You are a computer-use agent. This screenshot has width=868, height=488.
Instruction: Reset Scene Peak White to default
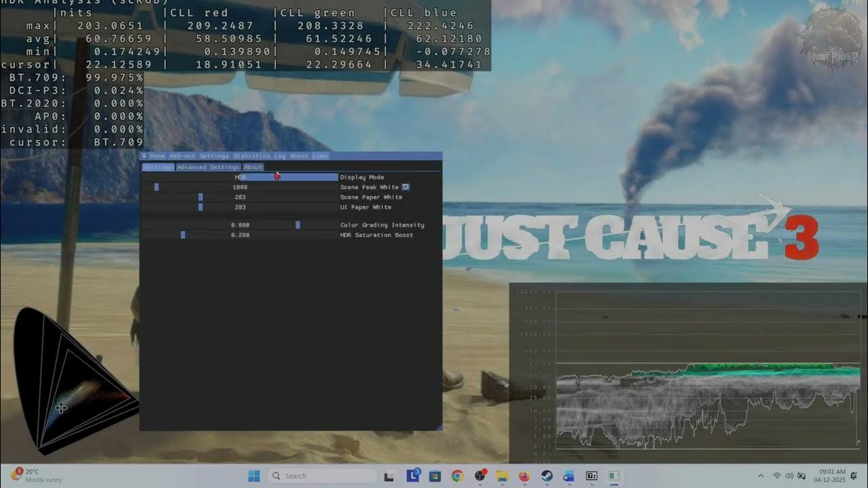pyautogui.click(x=406, y=187)
